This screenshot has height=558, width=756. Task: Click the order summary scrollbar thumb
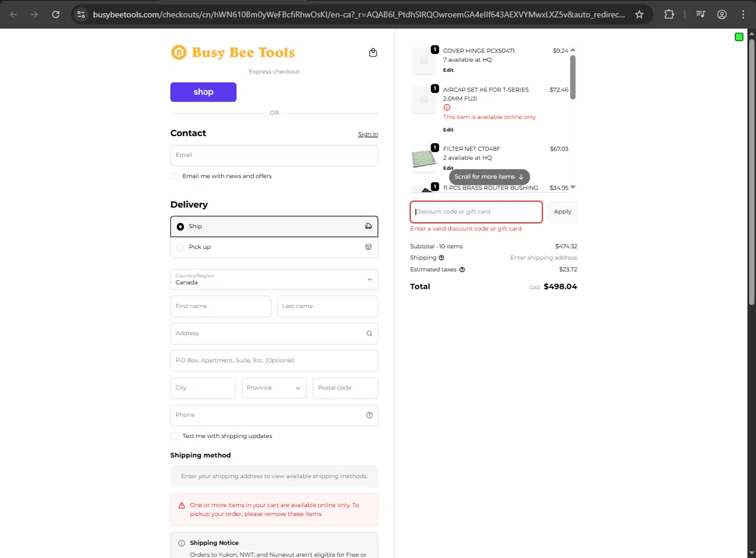click(x=573, y=77)
